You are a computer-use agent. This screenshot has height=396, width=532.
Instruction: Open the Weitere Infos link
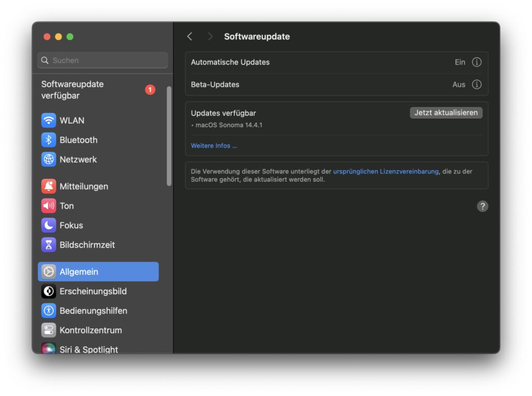point(214,146)
